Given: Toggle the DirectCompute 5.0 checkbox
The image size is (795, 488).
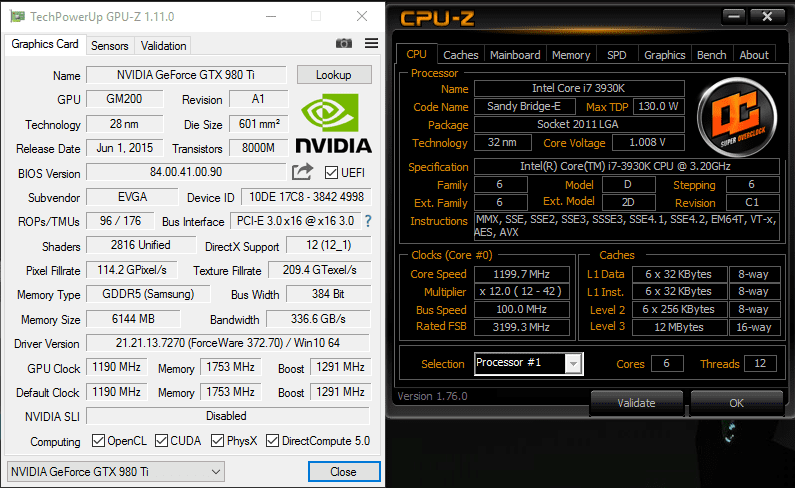Looking at the screenshot, I should [272, 440].
